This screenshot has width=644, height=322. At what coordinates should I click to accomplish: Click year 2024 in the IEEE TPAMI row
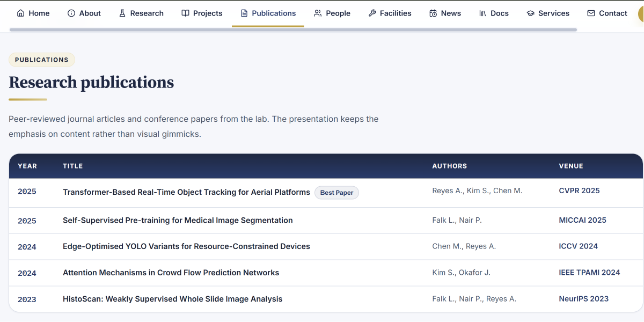27,273
